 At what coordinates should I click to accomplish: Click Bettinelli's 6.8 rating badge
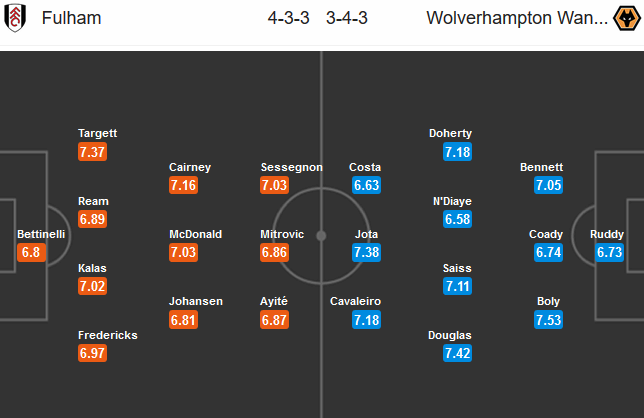[32, 253]
